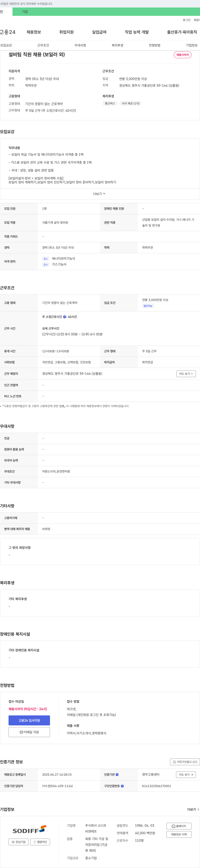Click the SODIFF company logo
The image size is (200, 868).
(29, 829)
